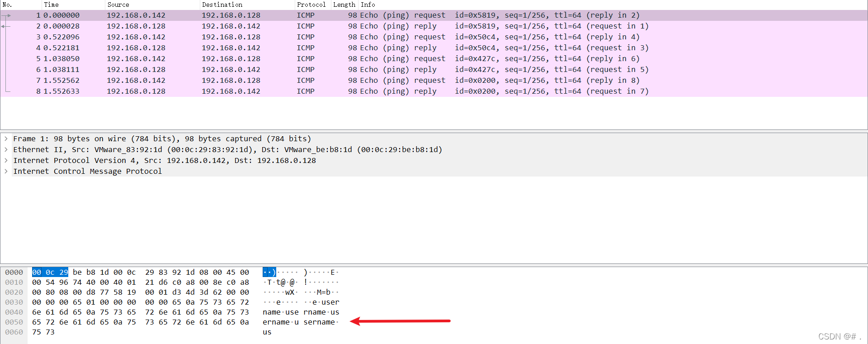The image size is (868, 344).
Task: Select packet 7 at time 1.552562
Action: pos(434,80)
